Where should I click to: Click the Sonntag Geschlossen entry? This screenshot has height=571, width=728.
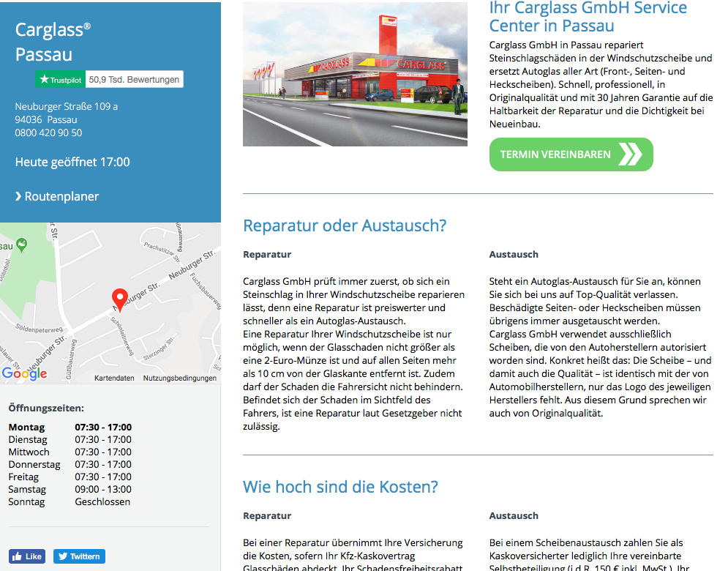(x=70, y=501)
